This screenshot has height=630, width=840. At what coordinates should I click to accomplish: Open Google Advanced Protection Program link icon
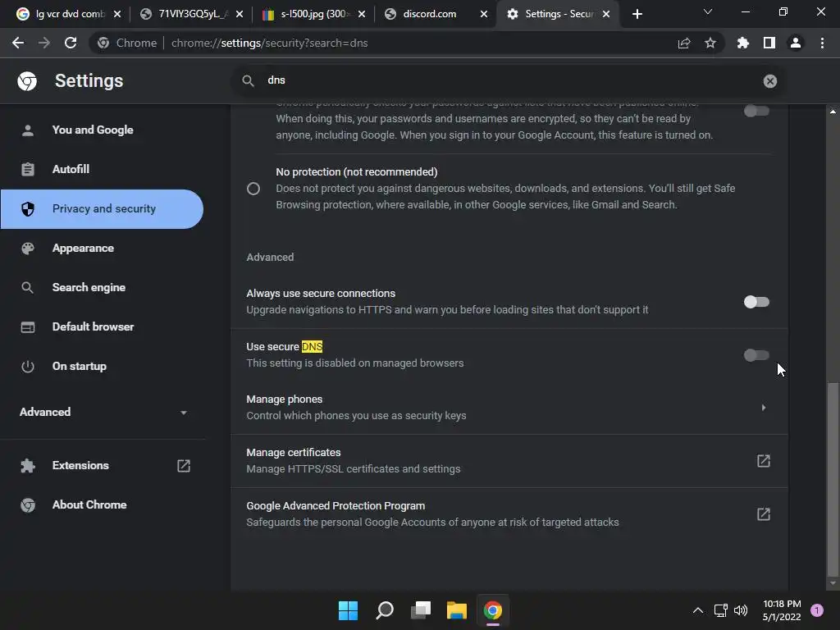coord(764,514)
